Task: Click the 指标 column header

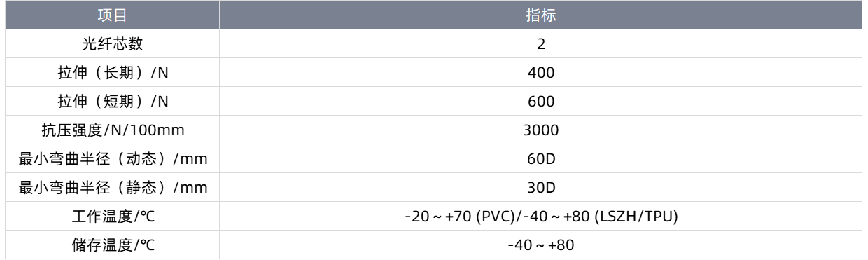Action: coord(541,15)
